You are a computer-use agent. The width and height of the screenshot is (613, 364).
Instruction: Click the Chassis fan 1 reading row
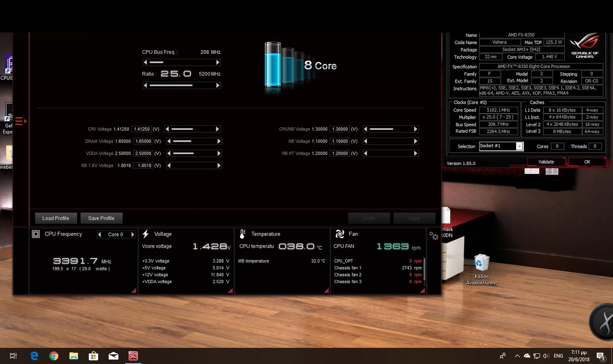[x=378, y=268]
